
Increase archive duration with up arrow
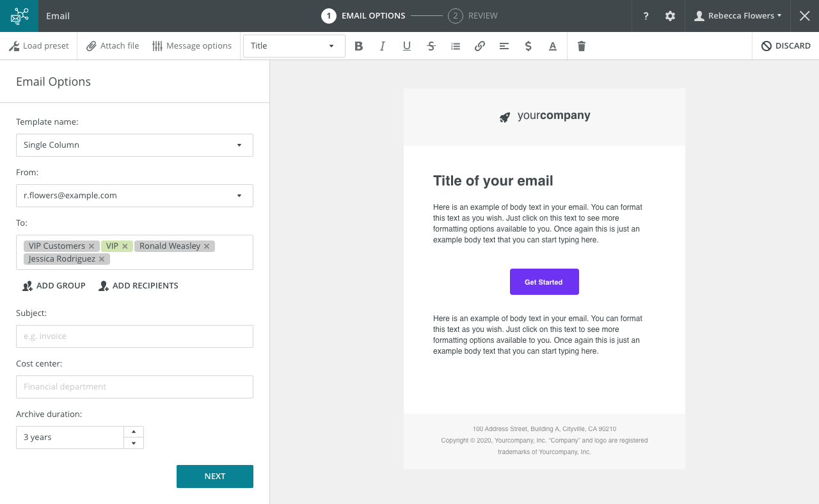coord(134,432)
